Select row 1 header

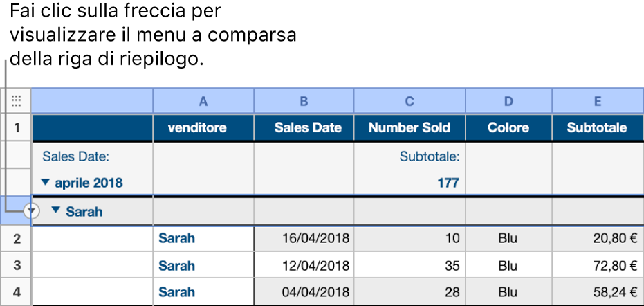click(16, 127)
